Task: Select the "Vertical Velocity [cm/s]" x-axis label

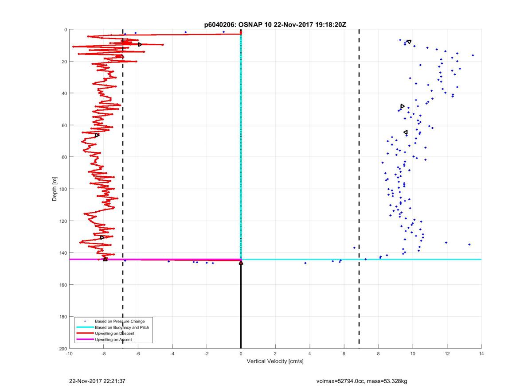Action: 275,361
